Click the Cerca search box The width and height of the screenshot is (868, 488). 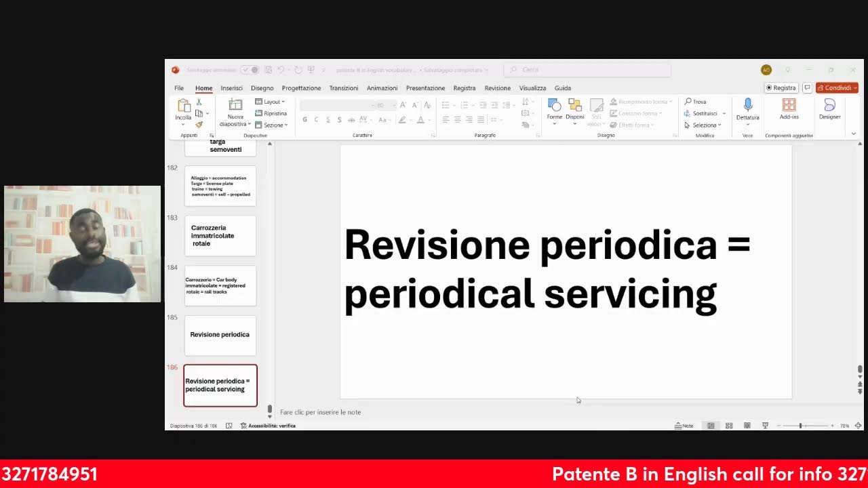pos(587,70)
